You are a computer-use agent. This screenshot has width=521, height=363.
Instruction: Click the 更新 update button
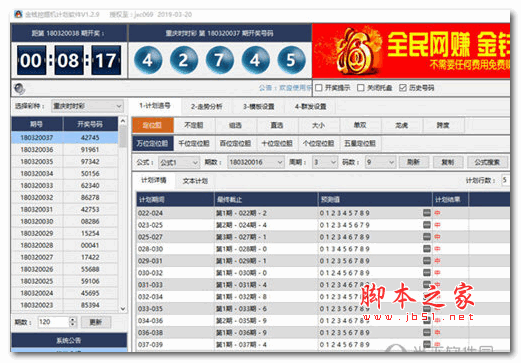[96, 322]
